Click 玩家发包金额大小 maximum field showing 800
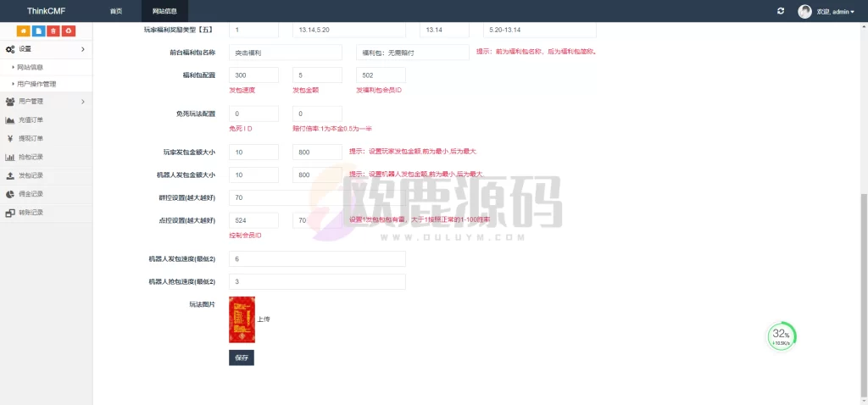The height and width of the screenshot is (405, 868). coord(317,153)
